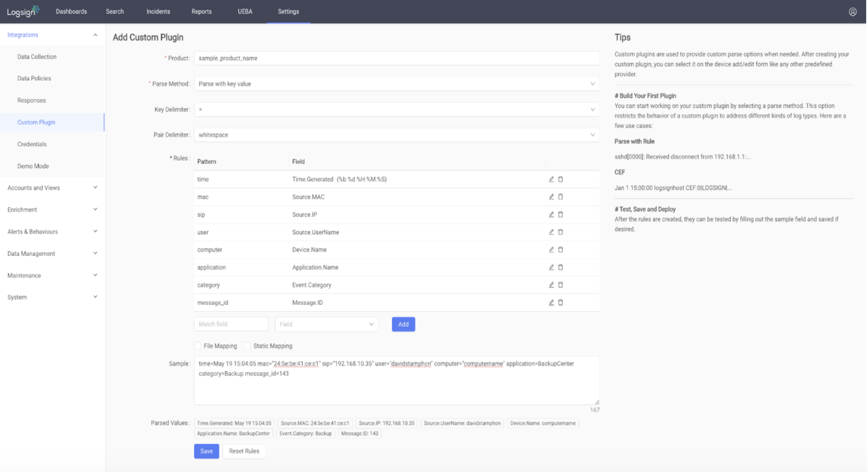Open Data Collection in sidebar
This screenshot has width=868, height=472.
pos(52,57)
